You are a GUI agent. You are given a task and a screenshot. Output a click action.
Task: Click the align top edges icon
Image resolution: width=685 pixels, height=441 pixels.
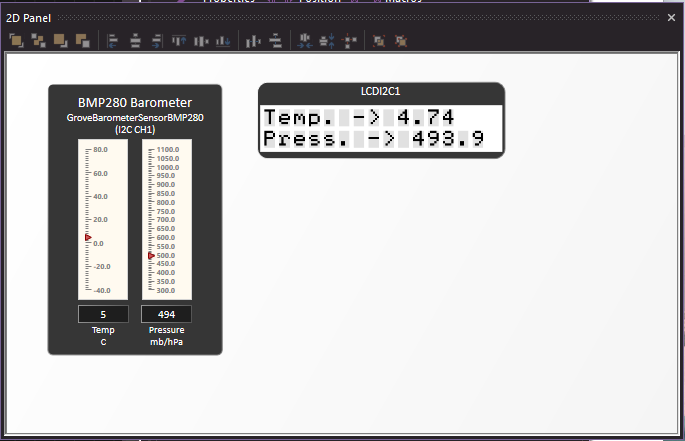180,41
